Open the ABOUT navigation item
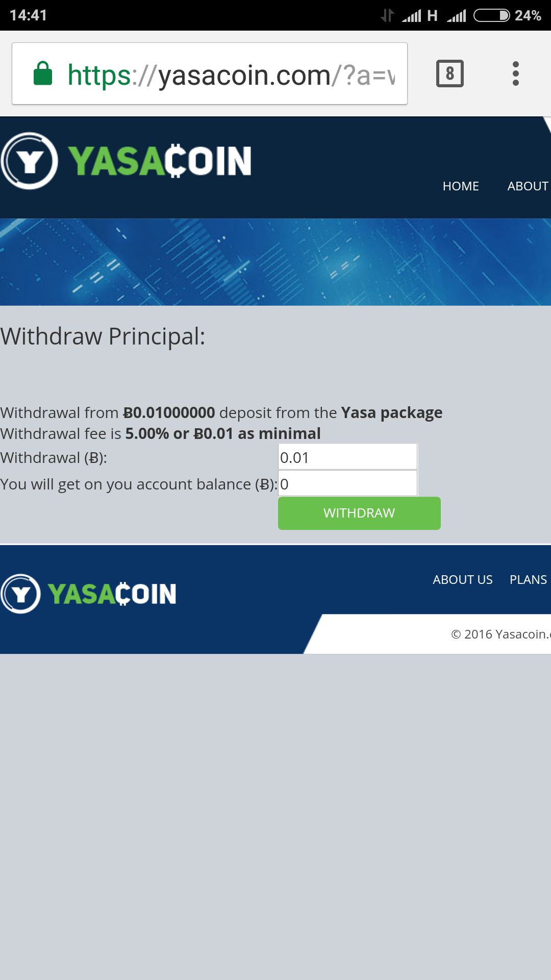551x980 pixels. tap(528, 186)
